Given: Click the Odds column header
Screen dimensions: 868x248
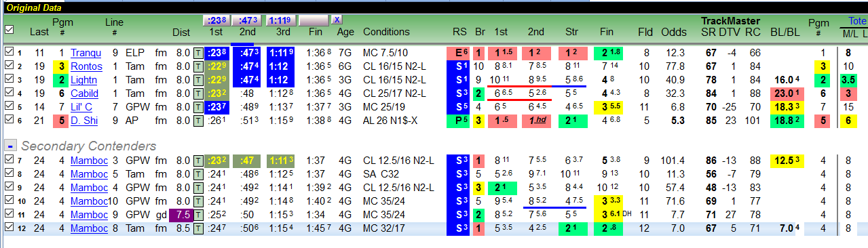Looking at the screenshot, I should click(x=673, y=32).
